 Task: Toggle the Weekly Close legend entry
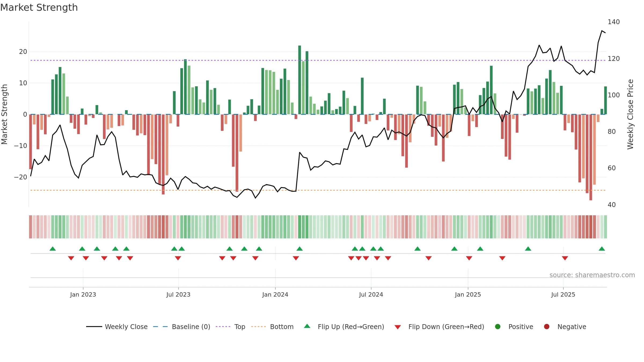pyautogui.click(x=117, y=327)
